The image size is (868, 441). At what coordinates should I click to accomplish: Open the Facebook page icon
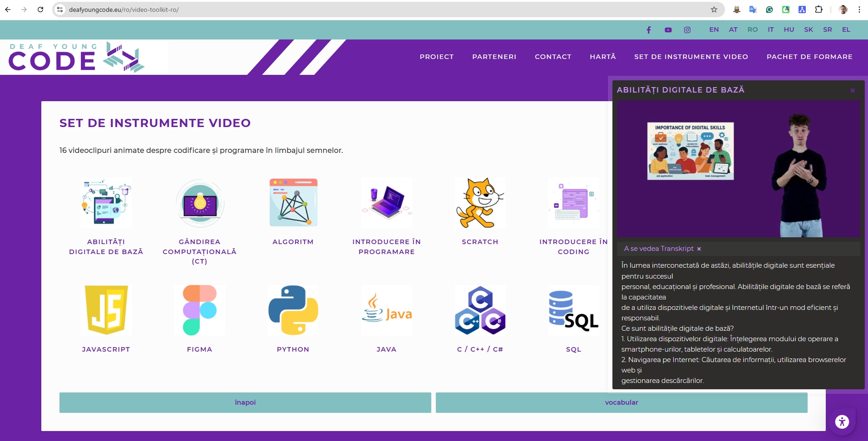(649, 30)
